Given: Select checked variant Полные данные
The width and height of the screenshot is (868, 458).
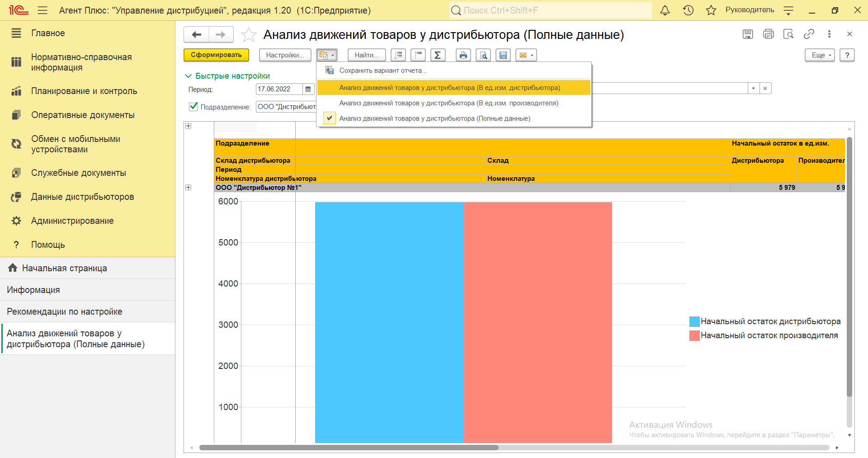Looking at the screenshot, I should (x=454, y=118).
